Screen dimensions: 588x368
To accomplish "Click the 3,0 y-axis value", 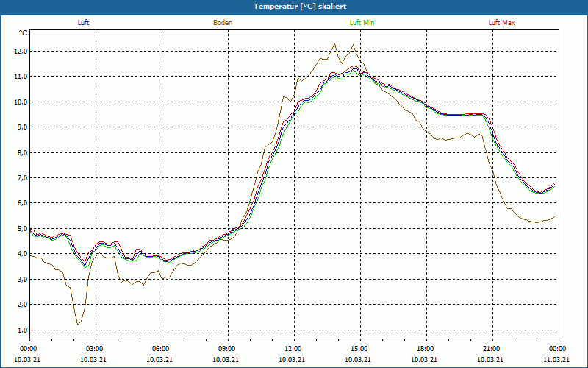I will (x=22, y=279).
